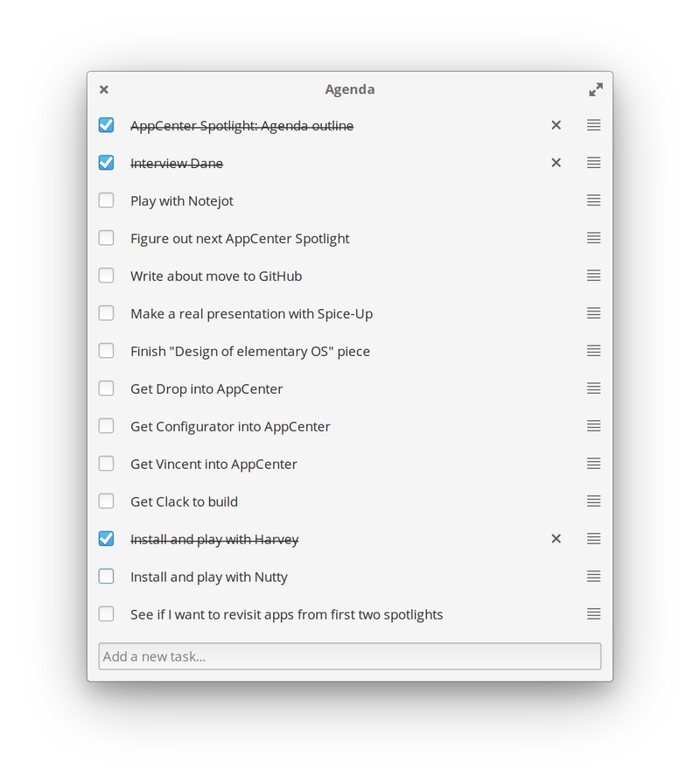Complete 'Make a real presentation with Spice-Up'
Screen dimensions: 700x784
pyautogui.click(x=106, y=313)
